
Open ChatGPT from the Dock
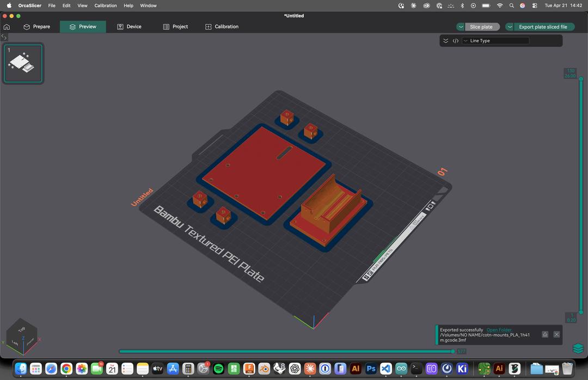[x=295, y=369]
